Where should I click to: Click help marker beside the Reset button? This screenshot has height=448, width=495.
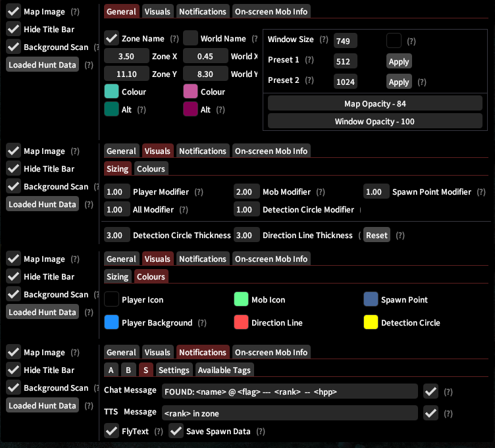[x=400, y=236]
